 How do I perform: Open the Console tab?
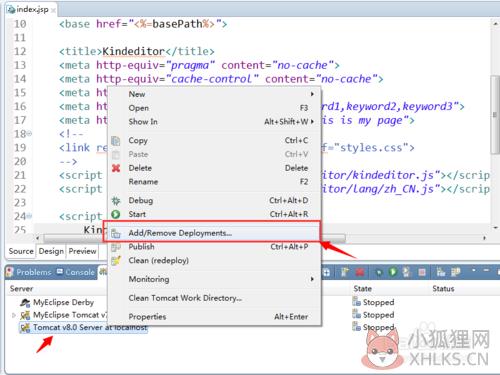click(76, 272)
